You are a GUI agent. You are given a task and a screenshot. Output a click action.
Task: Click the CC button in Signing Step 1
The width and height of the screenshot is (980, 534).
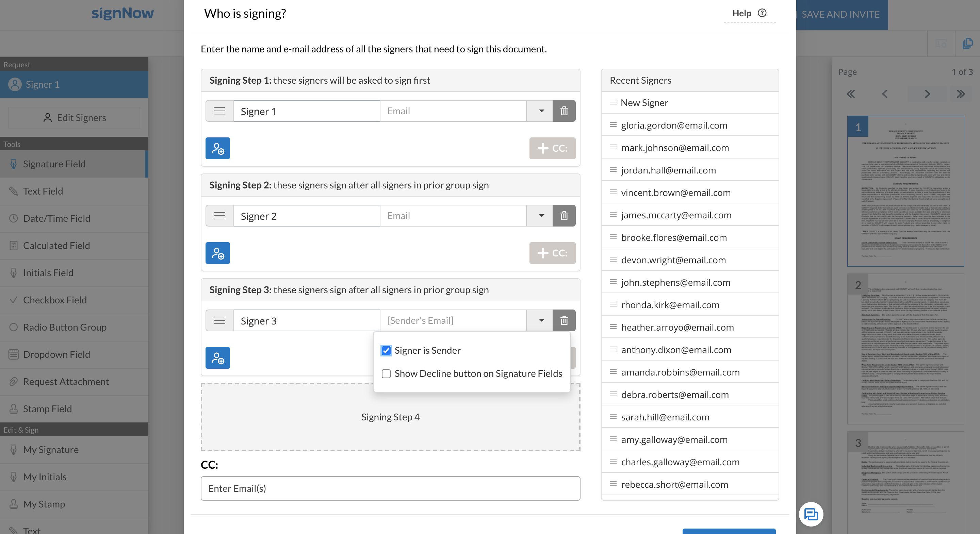pyautogui.click(x=552, y=148)
